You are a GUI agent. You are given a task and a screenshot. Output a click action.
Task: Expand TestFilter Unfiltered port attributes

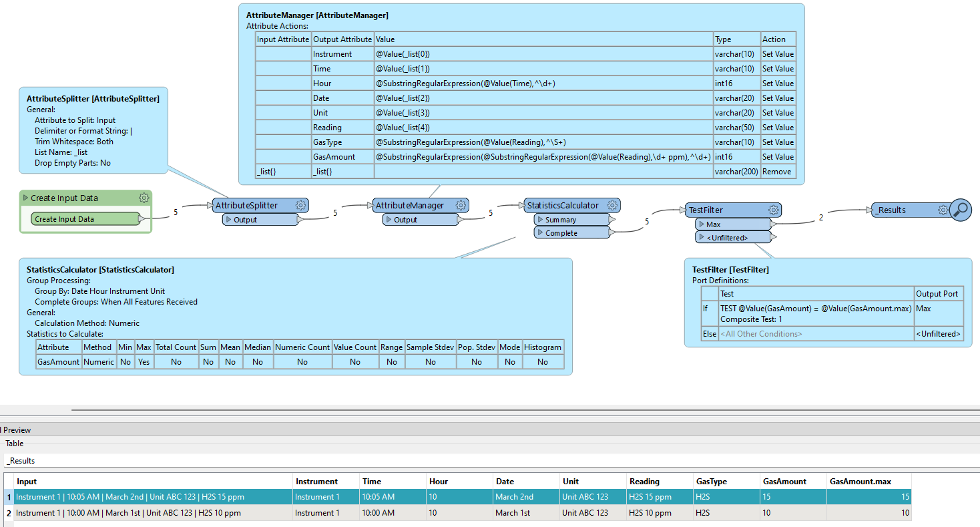(x=701, y=238)
